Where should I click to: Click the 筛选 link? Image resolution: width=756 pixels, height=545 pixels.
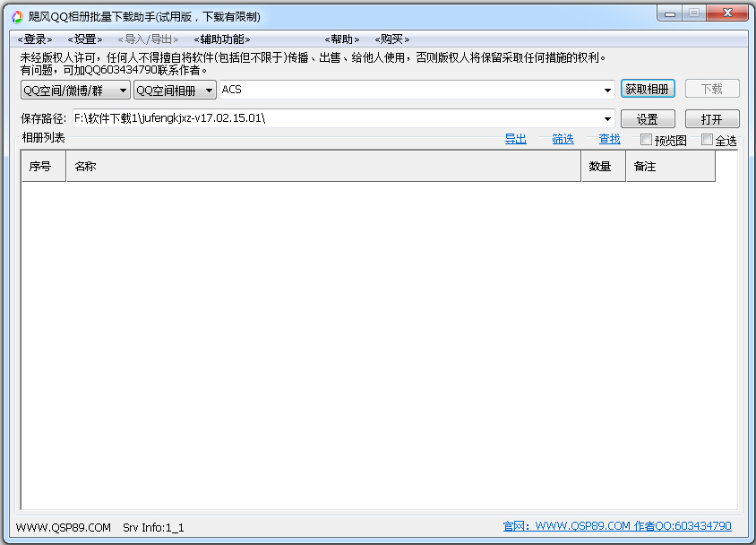point(563,139)
